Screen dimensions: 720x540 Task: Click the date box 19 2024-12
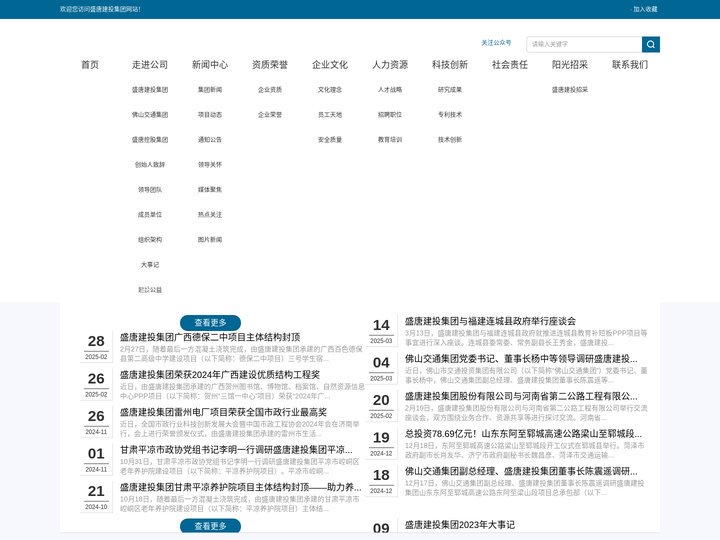pos(381,444)
